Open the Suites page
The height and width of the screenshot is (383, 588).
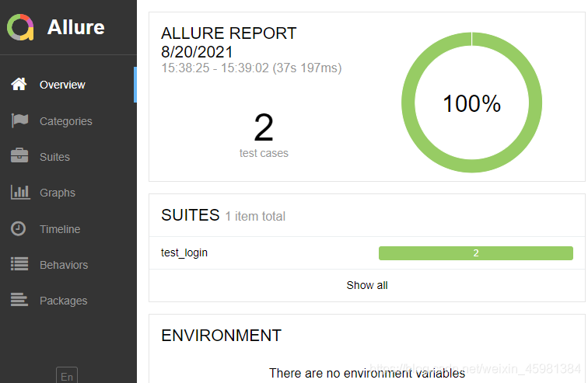tap(68, 156)
